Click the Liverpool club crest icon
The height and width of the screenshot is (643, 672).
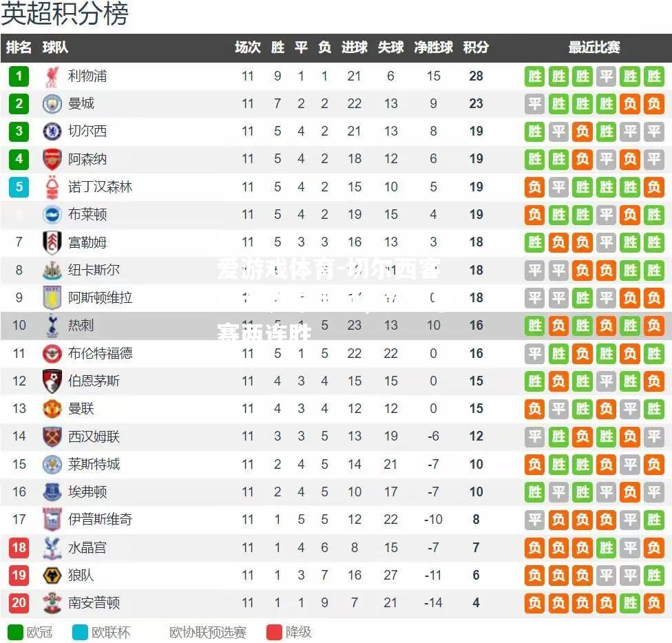(52, 76)
